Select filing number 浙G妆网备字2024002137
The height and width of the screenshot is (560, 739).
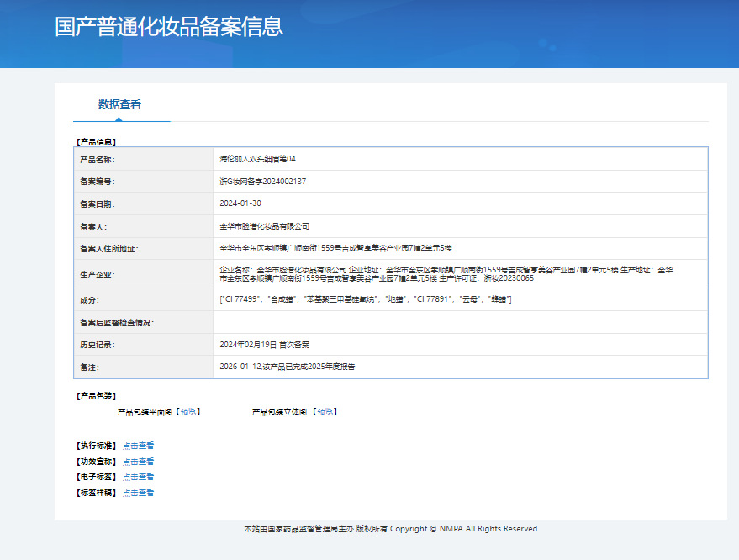[x=262, y=182]
